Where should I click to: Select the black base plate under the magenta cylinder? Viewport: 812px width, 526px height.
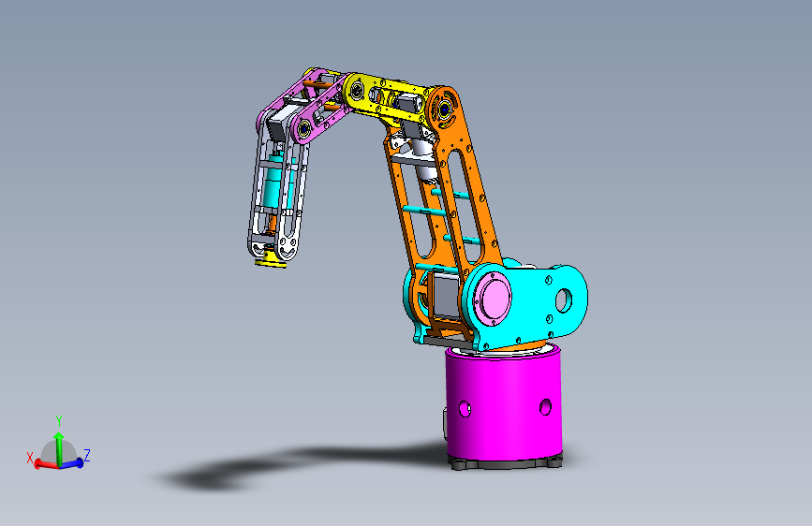click(505, 462)
